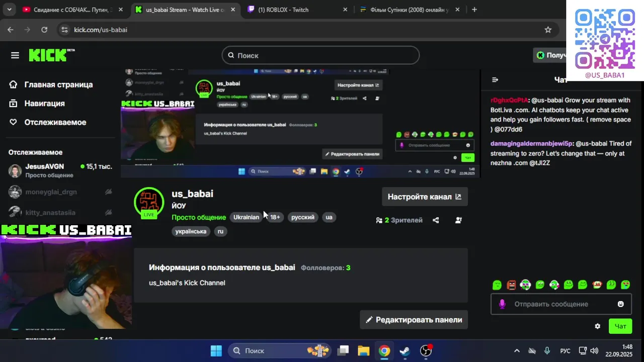This screenshot has height=362, width=644.
Task: Select the 18+ tag
Action: coord(275,217)
